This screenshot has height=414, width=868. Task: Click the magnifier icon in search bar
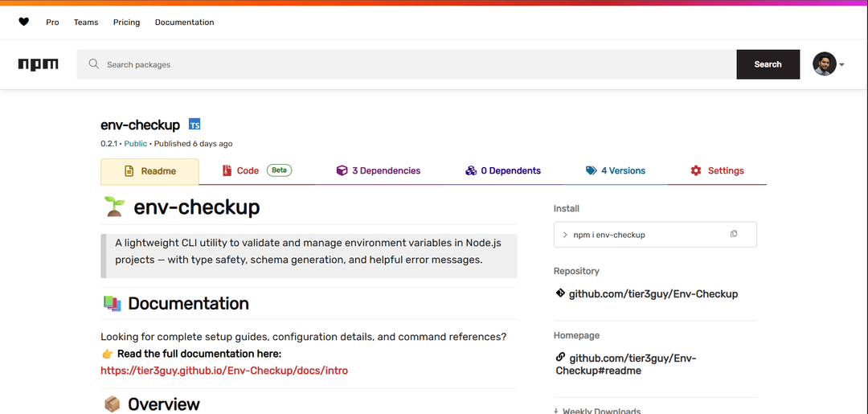point(93,64)
